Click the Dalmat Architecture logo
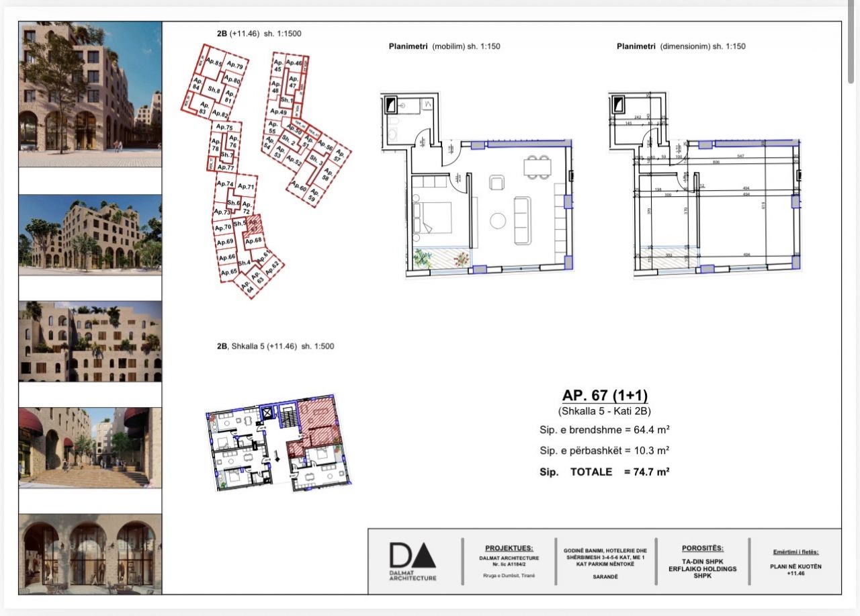This screenshot has height=616, width=860. click(x=413, y=561)
